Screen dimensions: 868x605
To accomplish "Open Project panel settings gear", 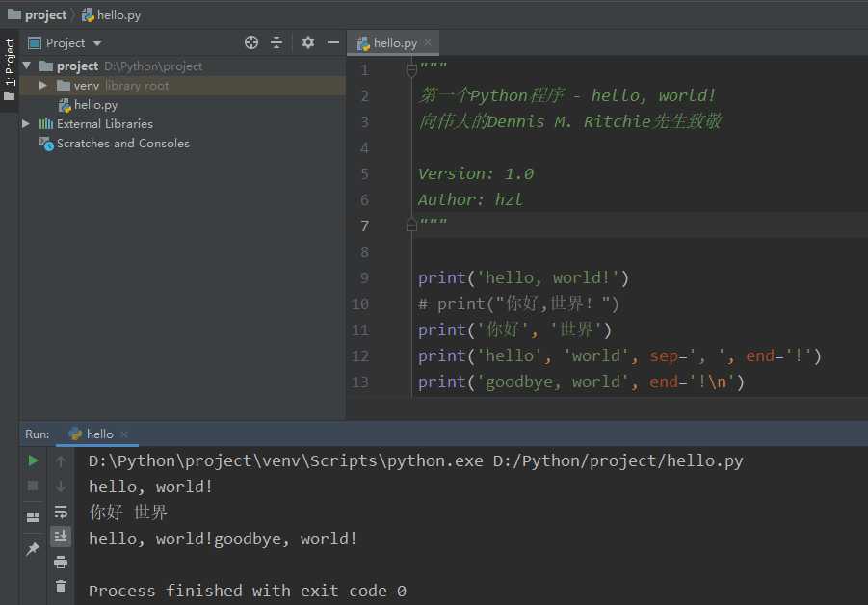I will (308, 42).
